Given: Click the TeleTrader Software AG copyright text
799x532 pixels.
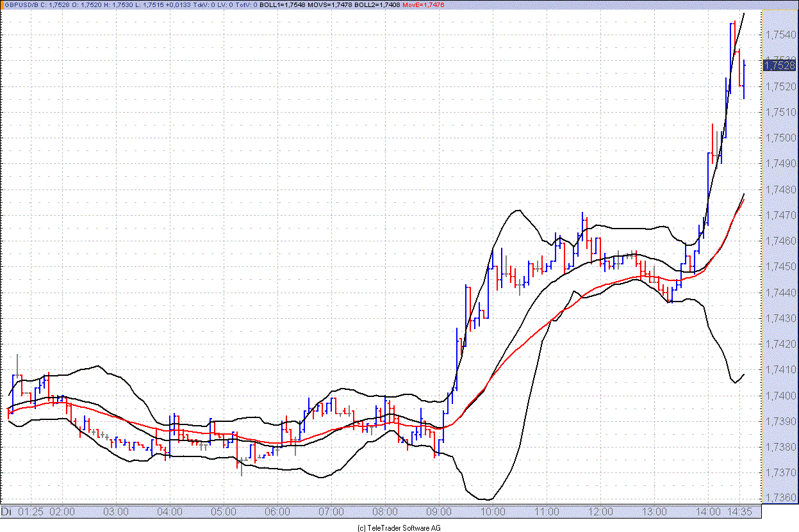Looking at the screenshot, I should click(x=399, y=528).
